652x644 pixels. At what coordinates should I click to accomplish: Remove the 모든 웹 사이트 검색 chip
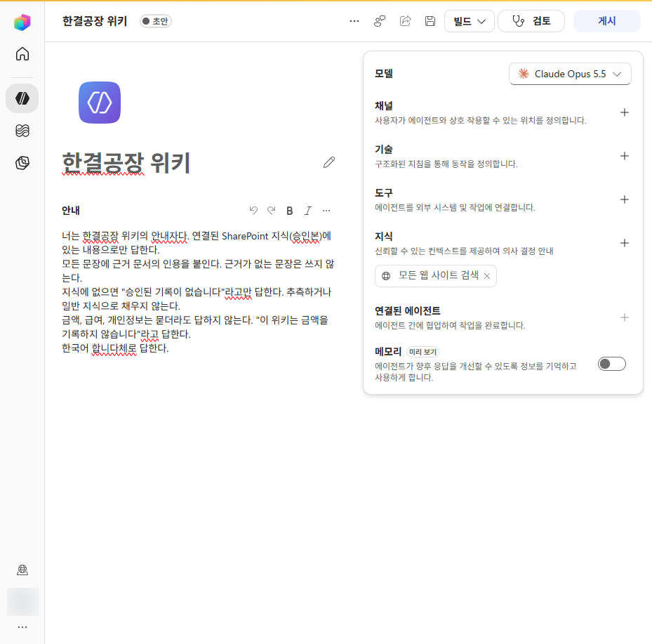click(487, 276)
